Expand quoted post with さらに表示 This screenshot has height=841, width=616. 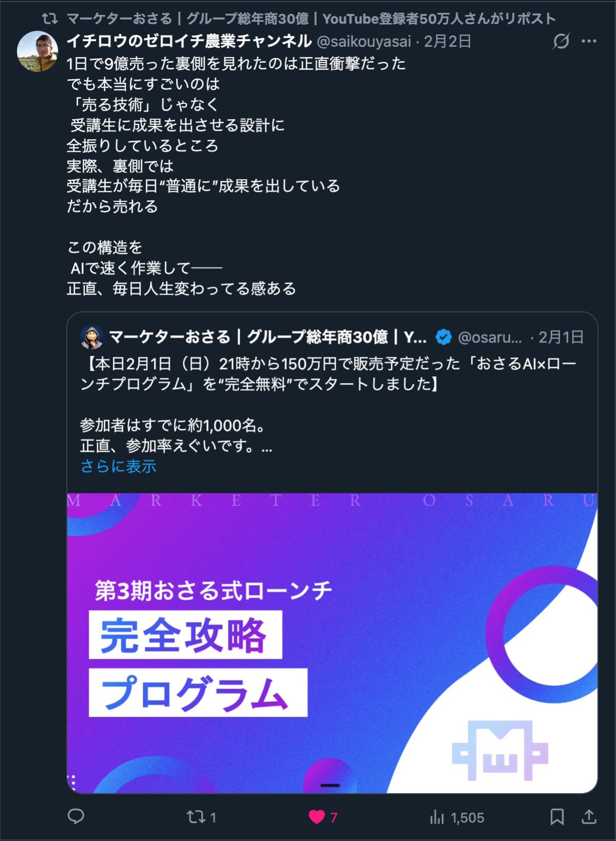tap(118, 466)
